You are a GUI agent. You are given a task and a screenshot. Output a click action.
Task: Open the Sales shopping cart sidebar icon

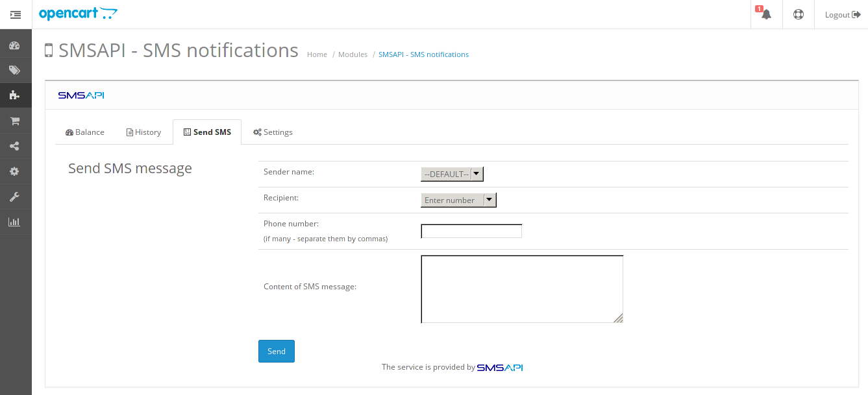tap(14, 121)
